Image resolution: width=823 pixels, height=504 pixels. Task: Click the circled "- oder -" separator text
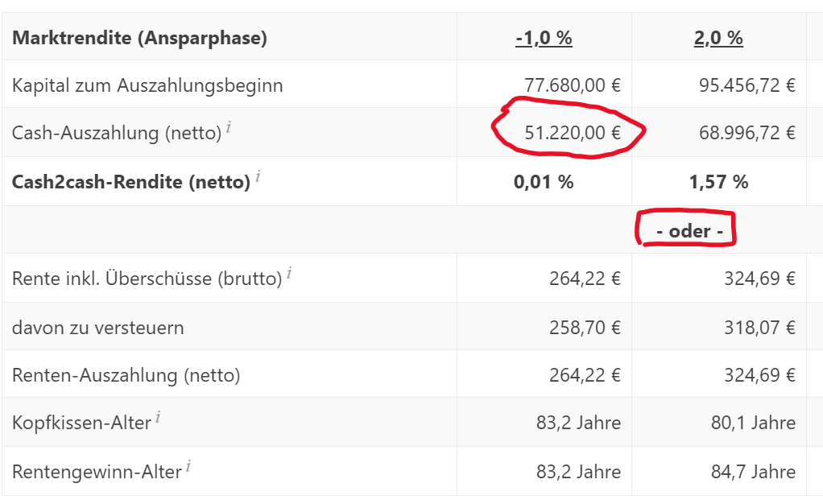(x=690, y=231)
